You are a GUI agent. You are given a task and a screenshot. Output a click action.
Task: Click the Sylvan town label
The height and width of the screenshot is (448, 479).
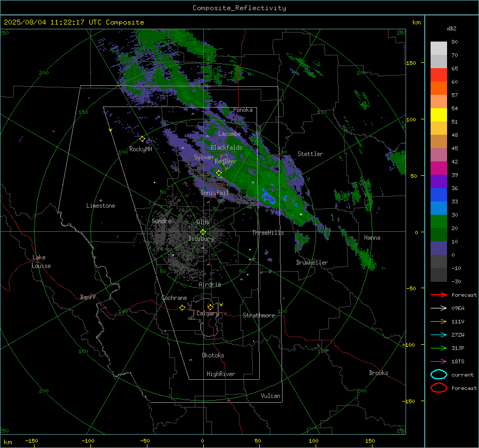tap(203, 157)
